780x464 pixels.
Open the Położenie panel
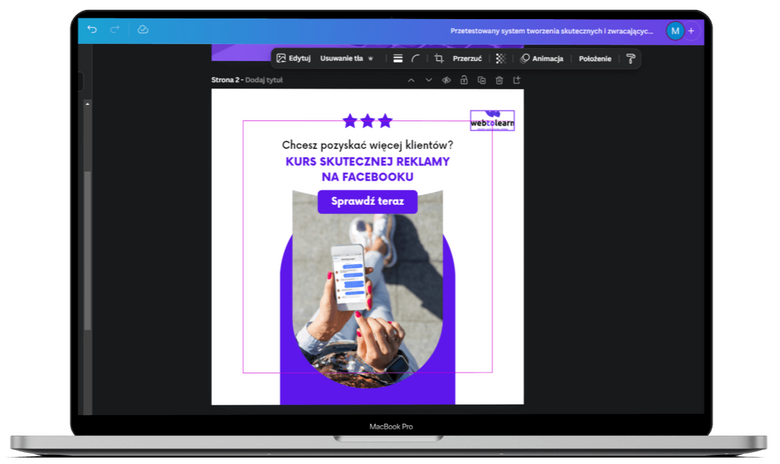click(595, 59)
